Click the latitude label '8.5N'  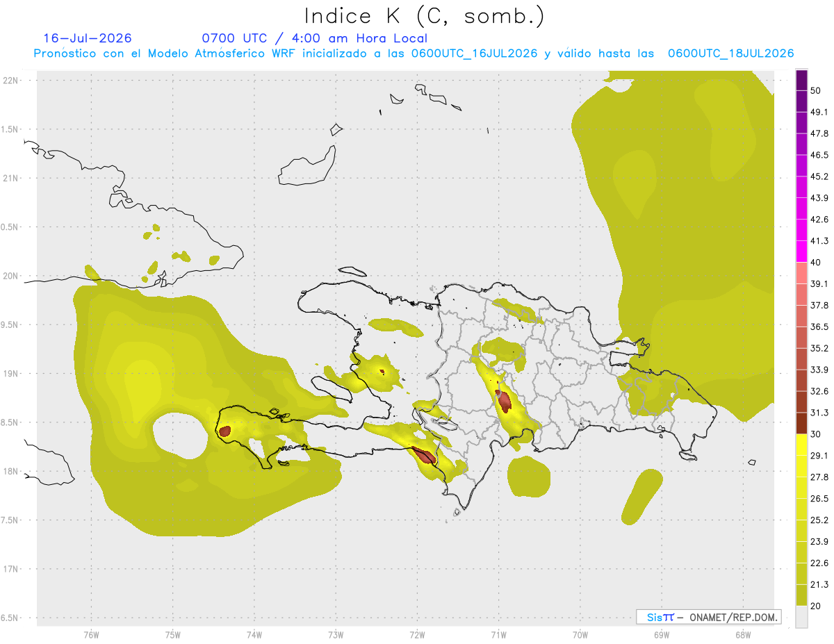click(x=10, y=422)
